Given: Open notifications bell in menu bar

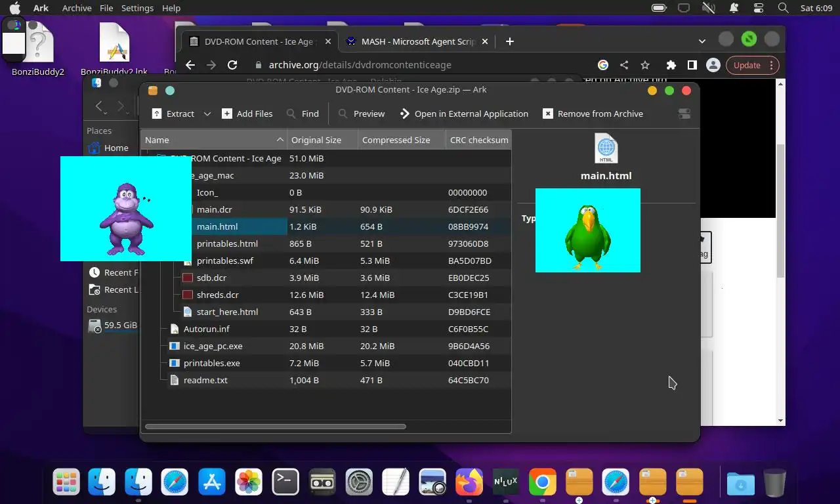Looking at the screenshot, I should [733, 8].
